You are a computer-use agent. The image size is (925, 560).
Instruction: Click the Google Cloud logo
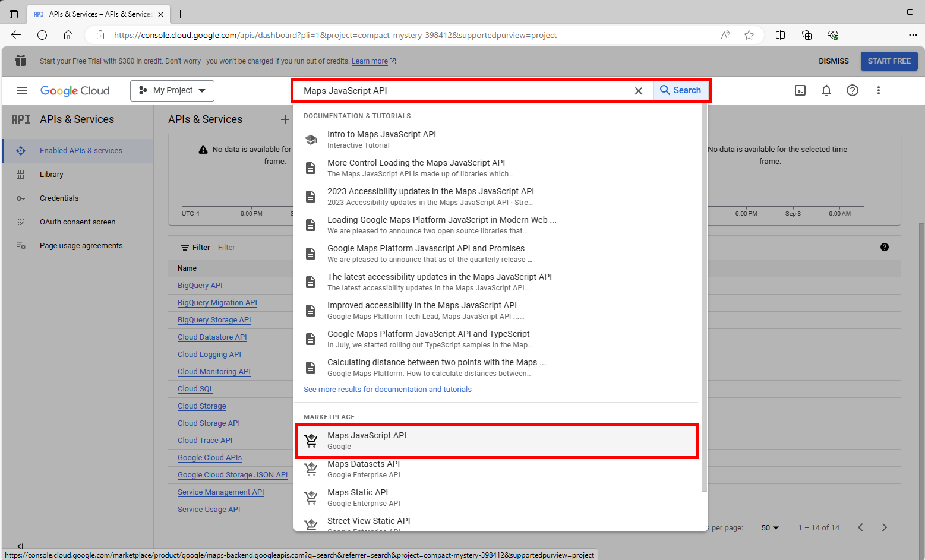75,91
